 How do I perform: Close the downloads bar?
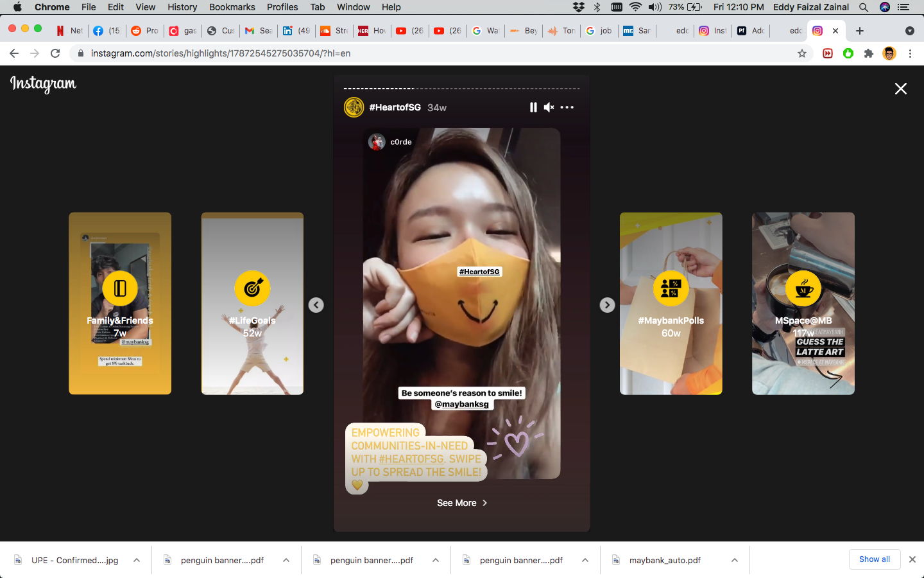[912, 559]
